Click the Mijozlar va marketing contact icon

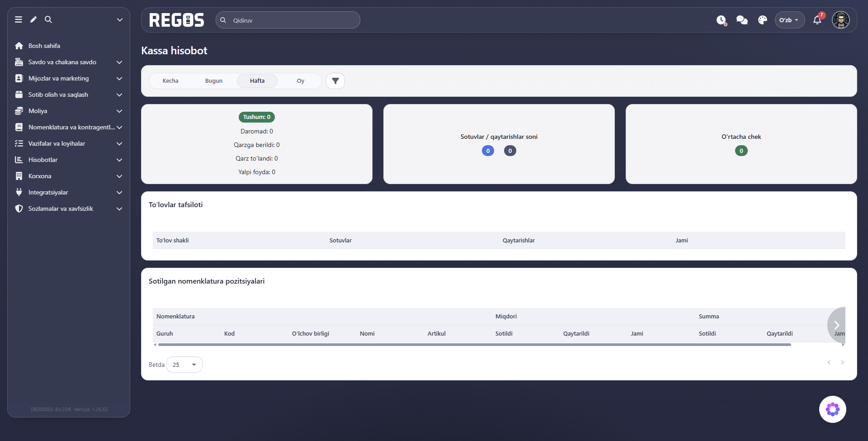coord(19,78)
